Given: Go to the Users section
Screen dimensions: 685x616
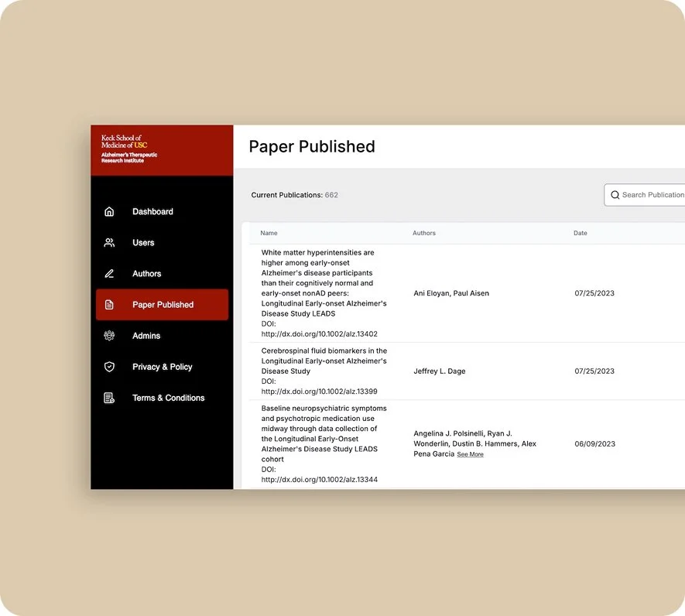Looking at the screenshot, I should (x=162, y=242).
